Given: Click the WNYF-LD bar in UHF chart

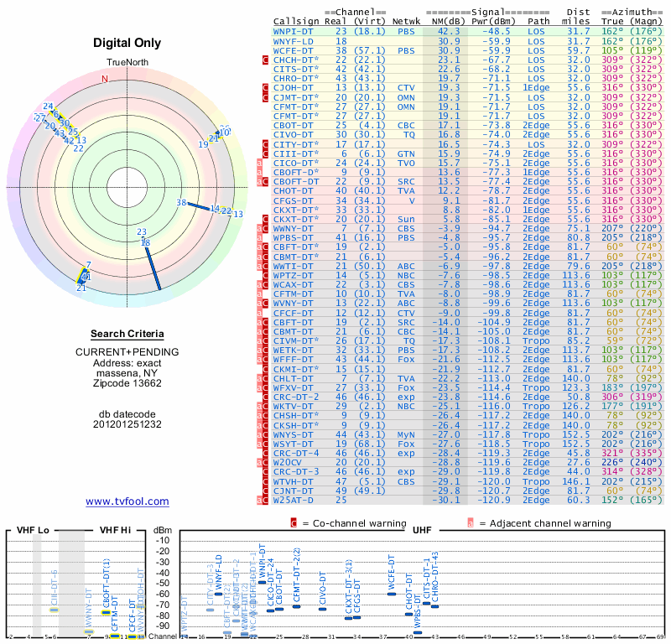Looking at the screenshot, I should click(217, 594).
